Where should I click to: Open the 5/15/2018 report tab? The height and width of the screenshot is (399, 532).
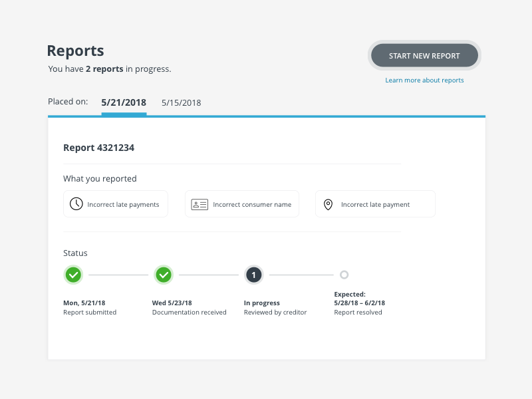tap(181, 102)
